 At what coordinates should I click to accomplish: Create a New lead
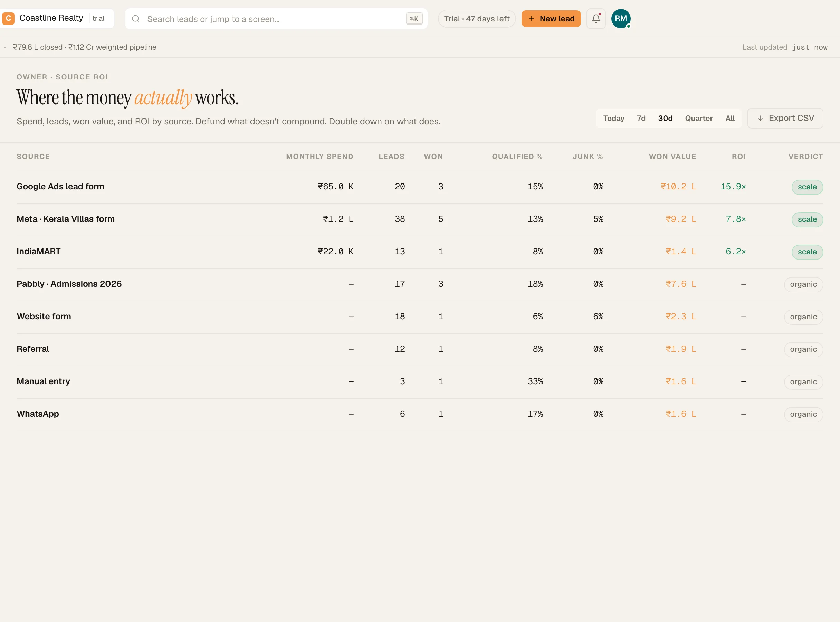click(x=551, y=18)
